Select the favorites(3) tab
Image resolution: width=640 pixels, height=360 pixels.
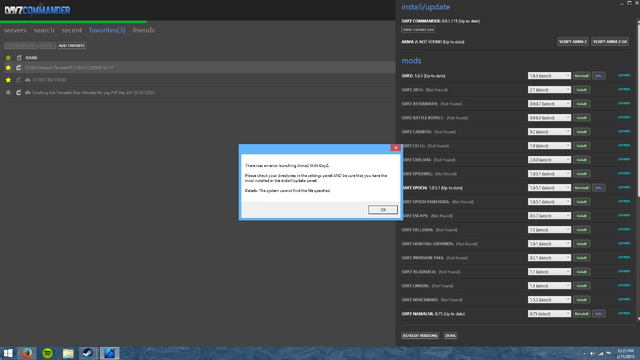[x=107, y=30]
